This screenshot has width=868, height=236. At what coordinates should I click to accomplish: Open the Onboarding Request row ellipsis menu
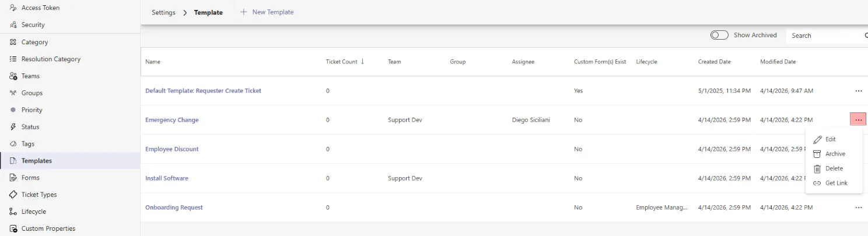(858, 207)
